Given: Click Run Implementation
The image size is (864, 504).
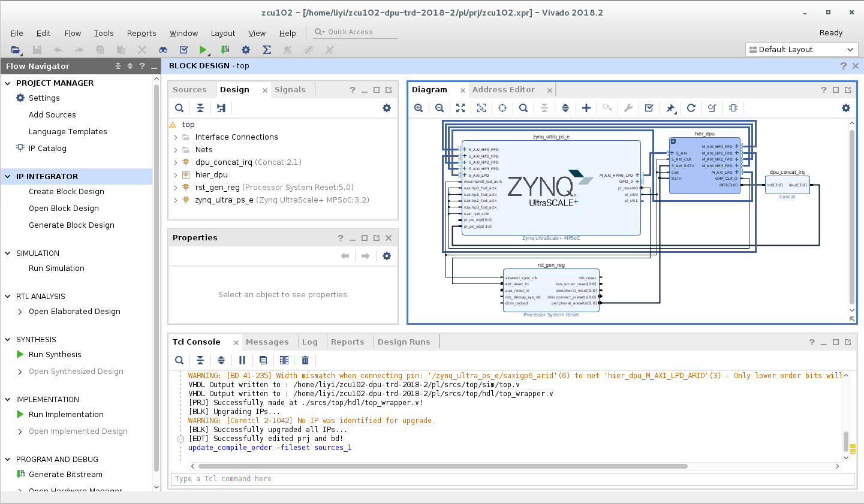Looking at the screenshot, I should pyautogui.click(x=66, y=415).
